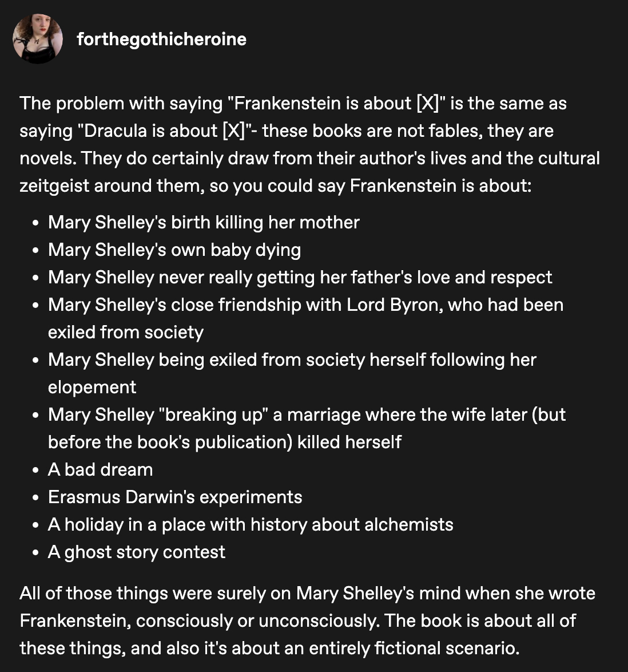Click the forthegothicheroine profile avatar

pyautogui.click(x=38, y=39)
